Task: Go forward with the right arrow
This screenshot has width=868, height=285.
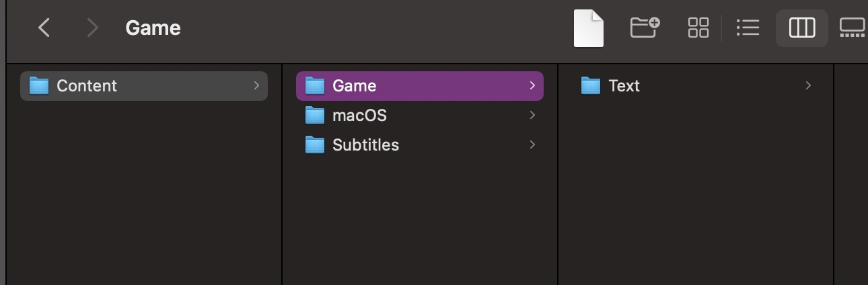Action: 92,28
